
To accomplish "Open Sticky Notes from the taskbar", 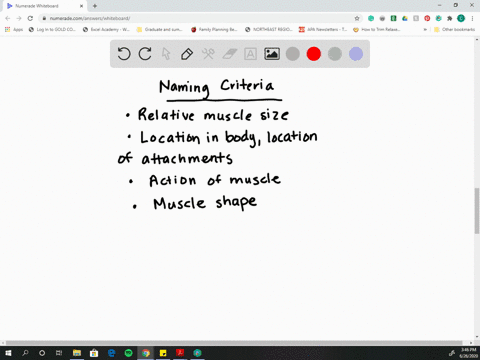I will [x=163, y=353].
